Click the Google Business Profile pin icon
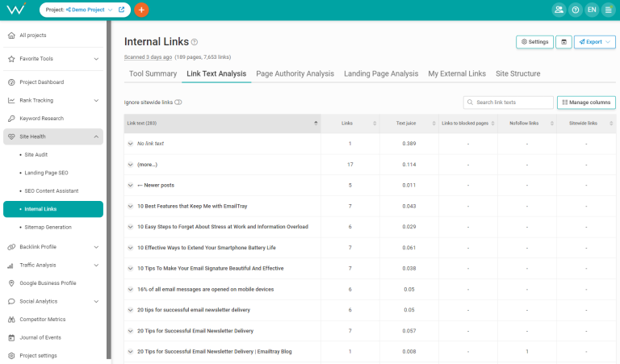 coord(11,283)
